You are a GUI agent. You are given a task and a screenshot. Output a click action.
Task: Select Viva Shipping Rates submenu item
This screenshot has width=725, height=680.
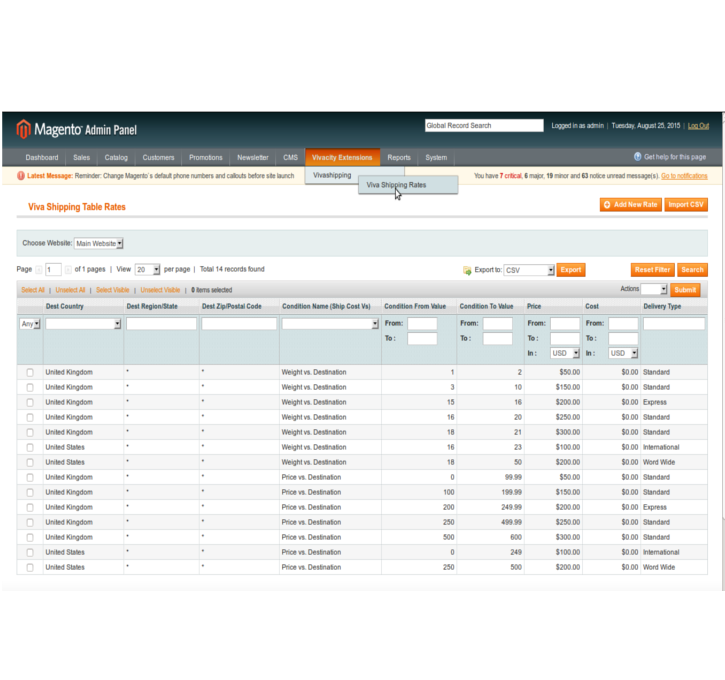click(408, 185)
